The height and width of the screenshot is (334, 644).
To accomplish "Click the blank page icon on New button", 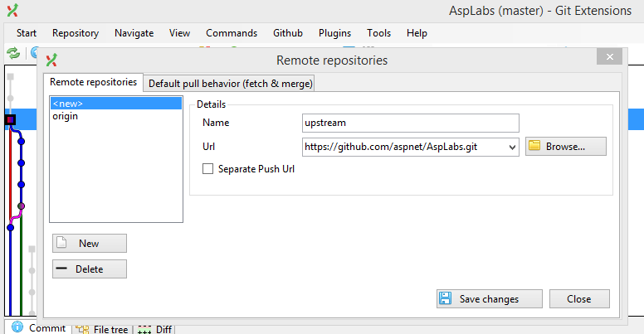I will (61, 243).
